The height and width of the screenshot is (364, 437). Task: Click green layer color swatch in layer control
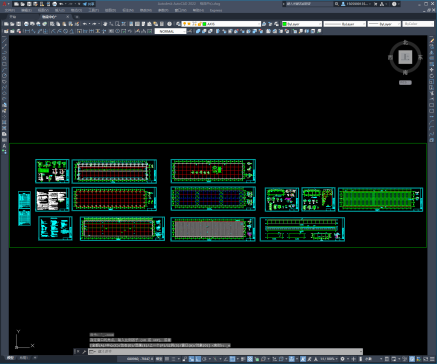(204, 24)
